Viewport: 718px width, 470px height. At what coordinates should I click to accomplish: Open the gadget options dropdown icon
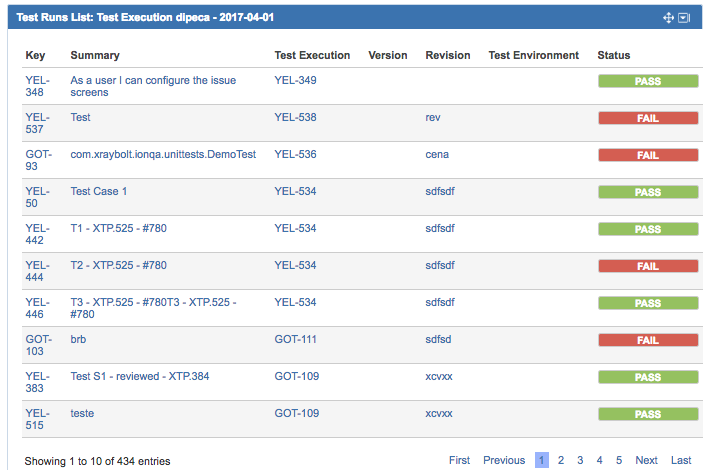(x=684, y=18)
